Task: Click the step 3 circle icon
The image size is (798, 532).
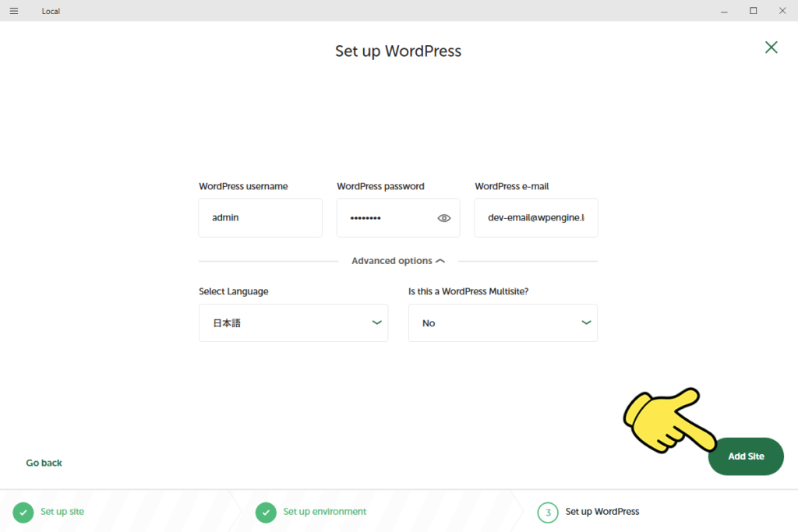Action: (x=548, y=513)
